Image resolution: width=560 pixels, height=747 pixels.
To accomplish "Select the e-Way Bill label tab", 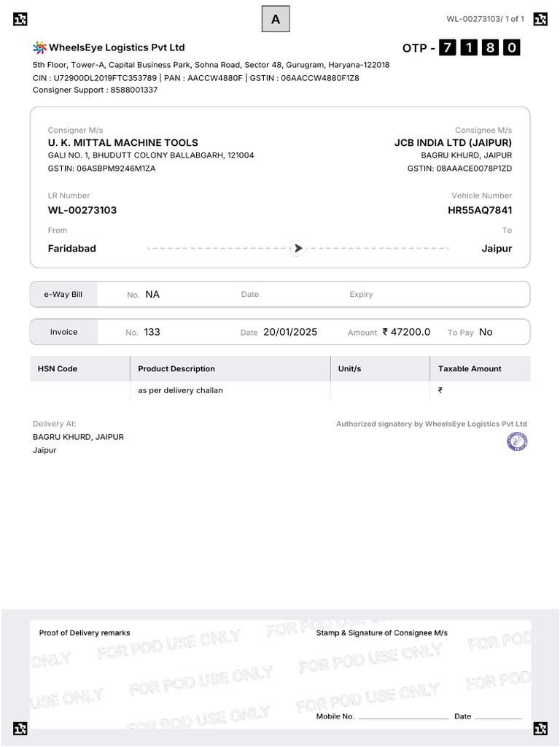I will (x=63, y=294).
